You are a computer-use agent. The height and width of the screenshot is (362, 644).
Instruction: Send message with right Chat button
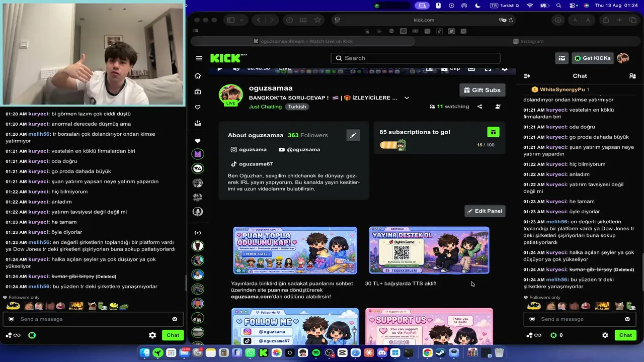(x=625, y=335)
